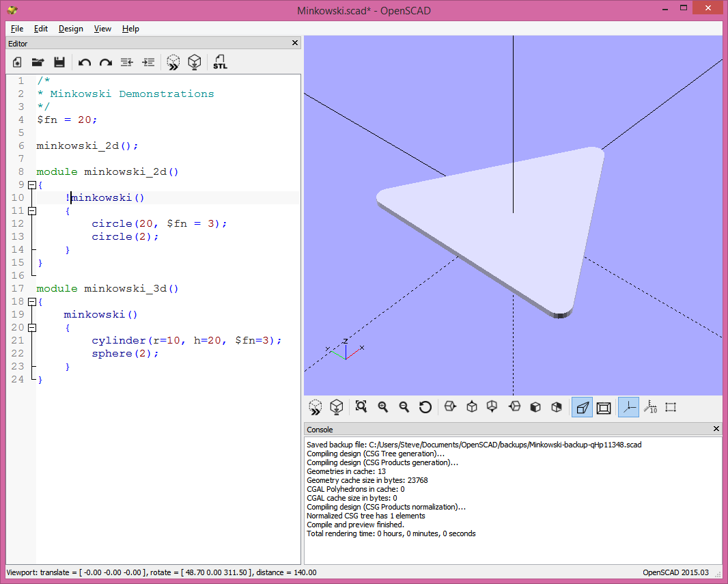Reset the 3D view orientation
Image resolution: width=728 pixels, height=584 pixels.
point(425,406)
